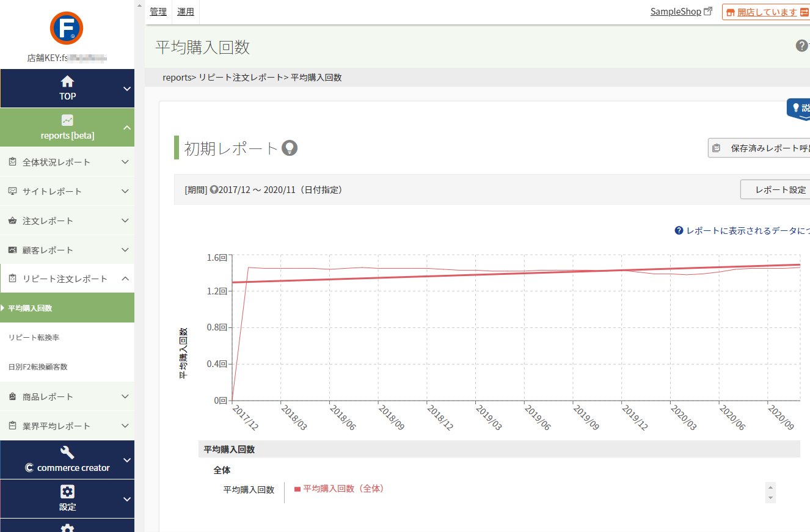Click the 2019/06 axis label

pos(537,418)
